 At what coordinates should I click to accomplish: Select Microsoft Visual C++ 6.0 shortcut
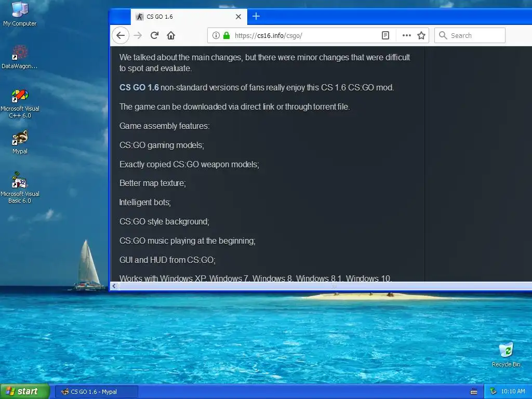coord(20,103)
